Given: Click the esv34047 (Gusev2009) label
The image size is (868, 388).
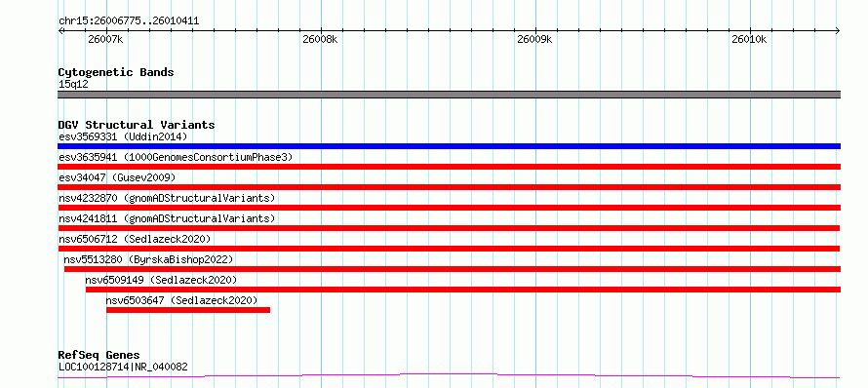Looking at the screenshot, I should pos(117,177).
